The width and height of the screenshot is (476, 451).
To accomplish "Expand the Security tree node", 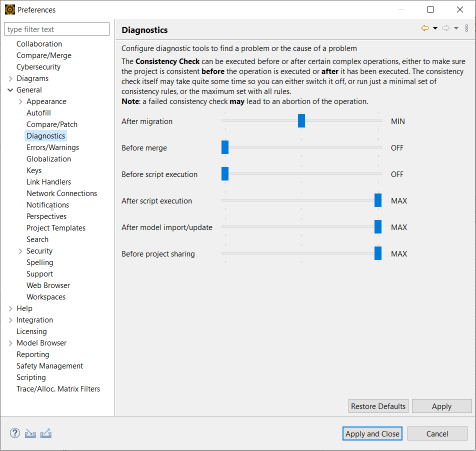I will pyautogui.click(x=20, y=251).
